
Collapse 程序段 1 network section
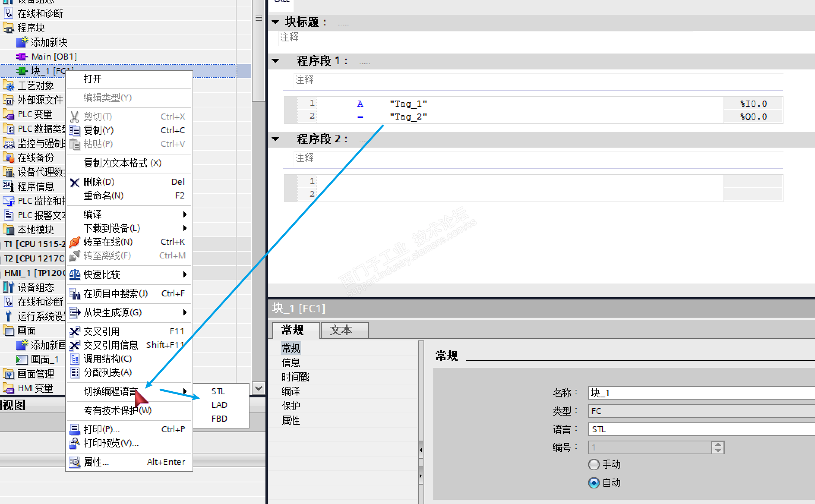[x=276, y=61]
